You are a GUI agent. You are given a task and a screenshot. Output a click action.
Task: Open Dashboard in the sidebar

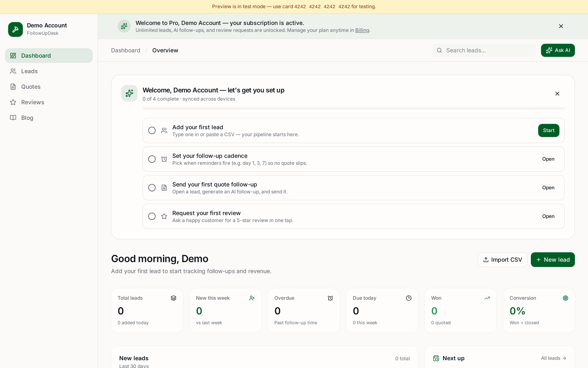click(x=49, y=55)
